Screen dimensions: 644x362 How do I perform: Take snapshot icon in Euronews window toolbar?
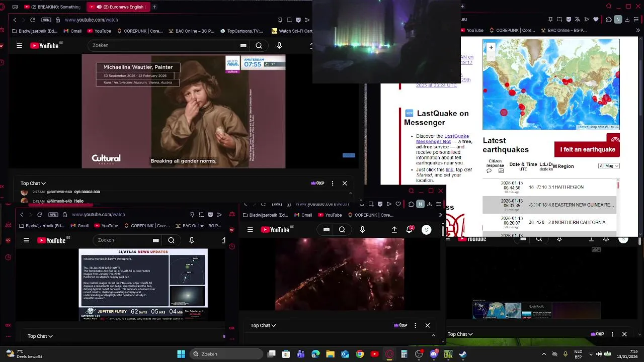[289, 20]
